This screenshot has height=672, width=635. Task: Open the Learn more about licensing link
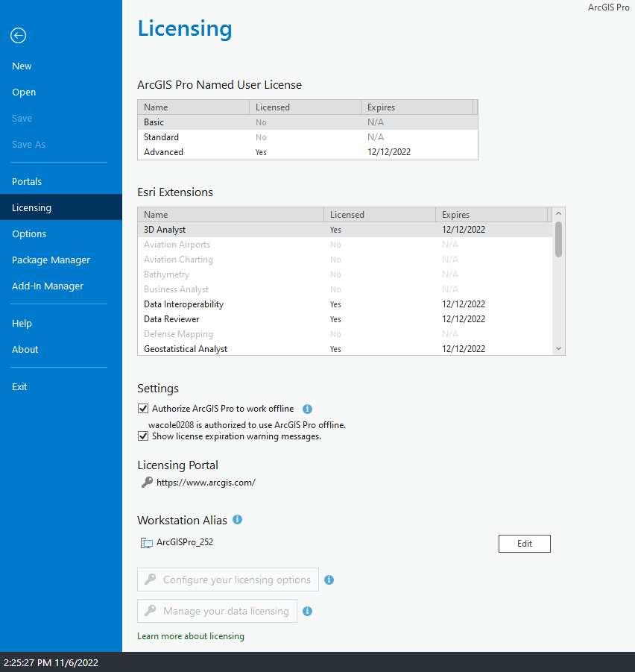190,635
